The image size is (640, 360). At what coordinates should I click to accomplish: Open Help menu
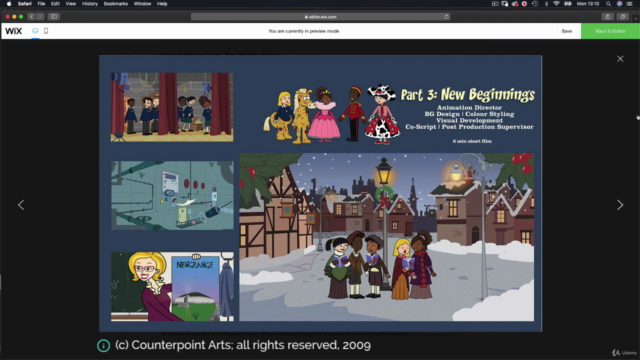click(162, 4)
